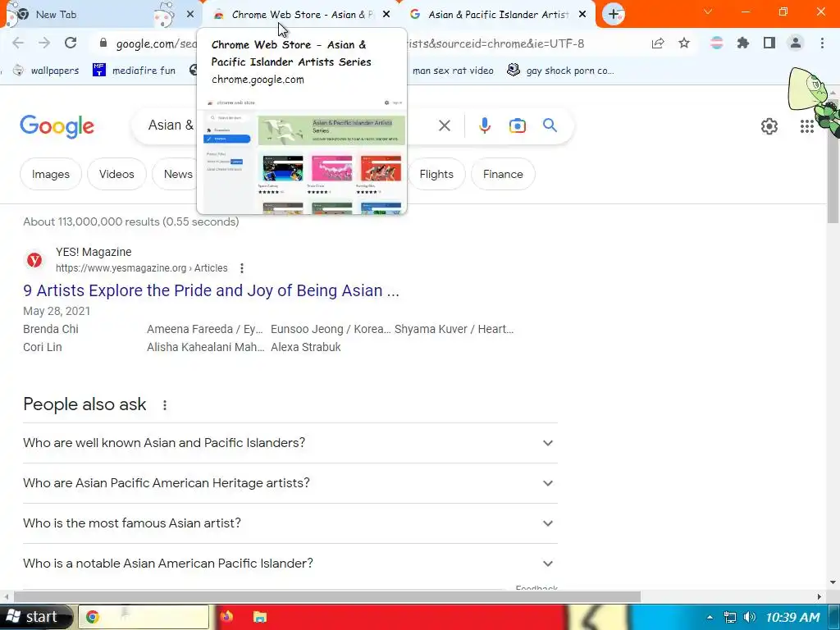Click the 10:39 AM clock

[792, 617]
